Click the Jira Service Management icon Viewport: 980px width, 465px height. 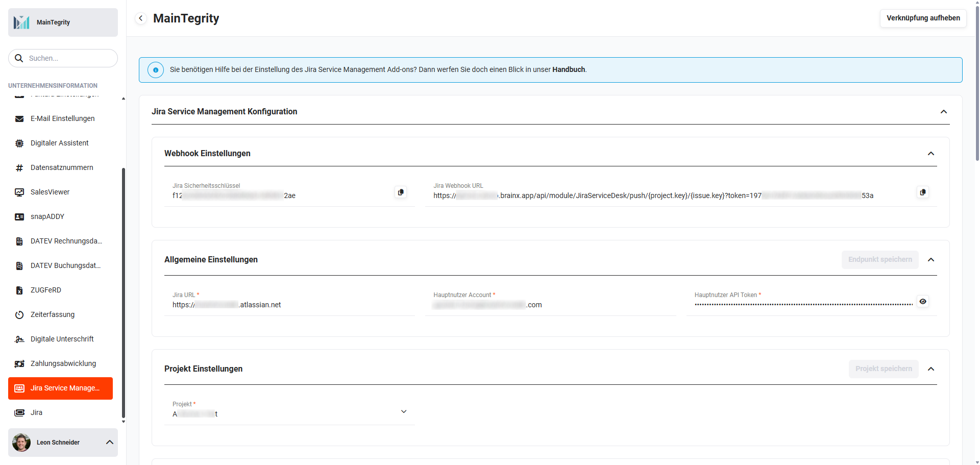point(19,388)
